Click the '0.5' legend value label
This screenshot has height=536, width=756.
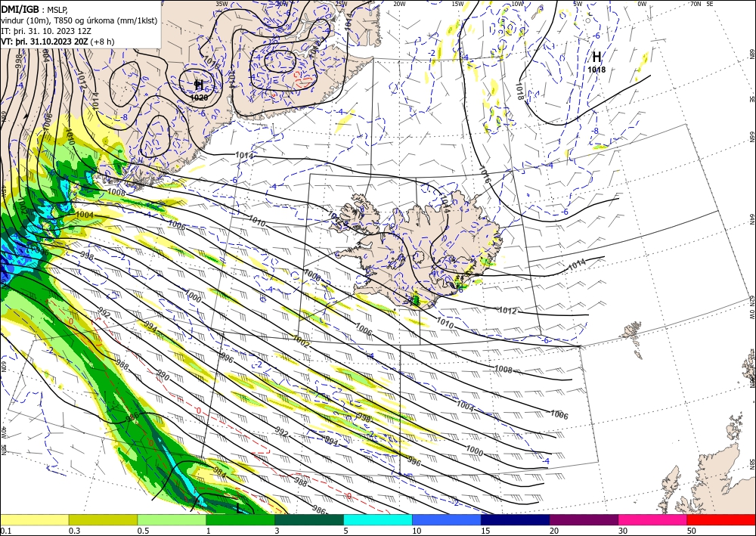tap(144, 531)
